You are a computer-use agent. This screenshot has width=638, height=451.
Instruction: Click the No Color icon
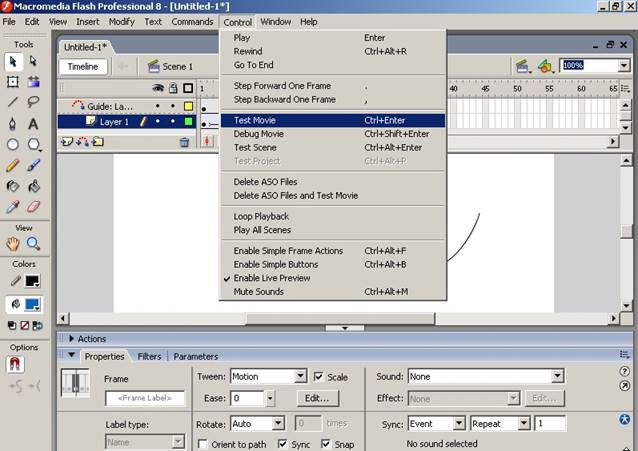point(25,326)
